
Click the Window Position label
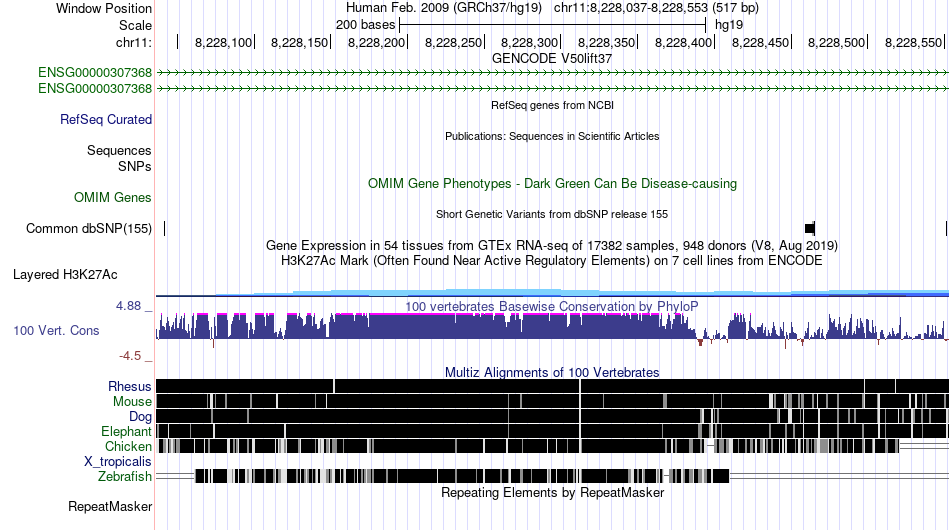[x=104, y=8]
